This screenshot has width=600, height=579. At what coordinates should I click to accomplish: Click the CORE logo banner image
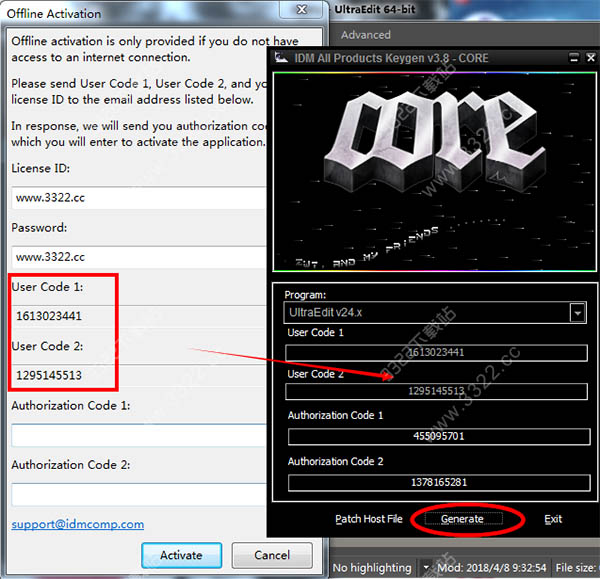click(x=435, y=170)
